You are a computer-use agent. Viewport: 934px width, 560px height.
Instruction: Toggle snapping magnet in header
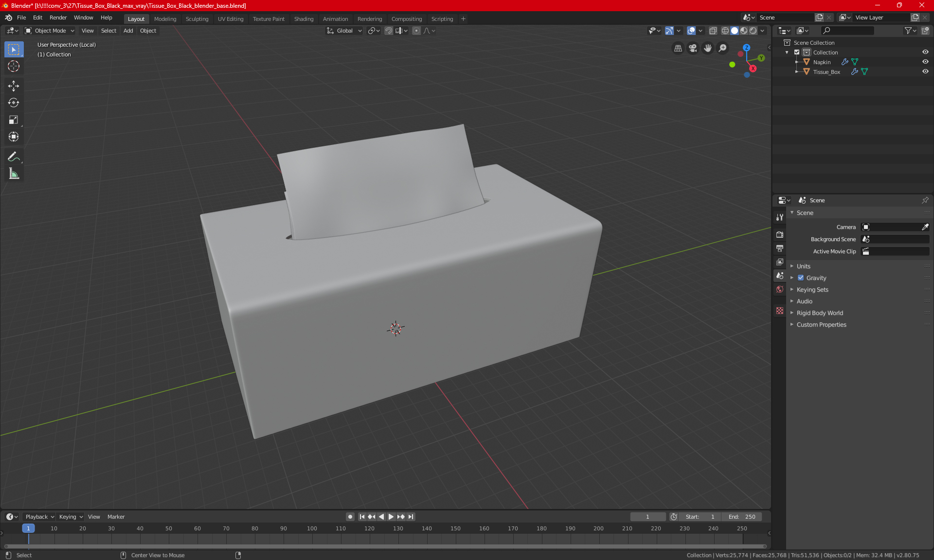point(389,31)
